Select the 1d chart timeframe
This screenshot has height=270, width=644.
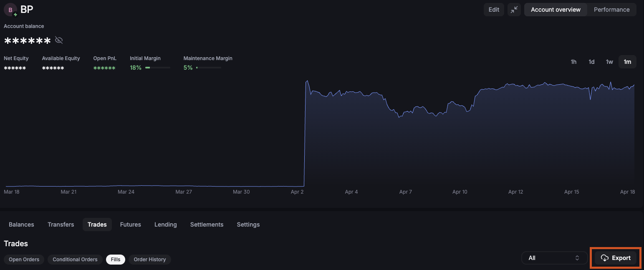(x=591, y=62)
